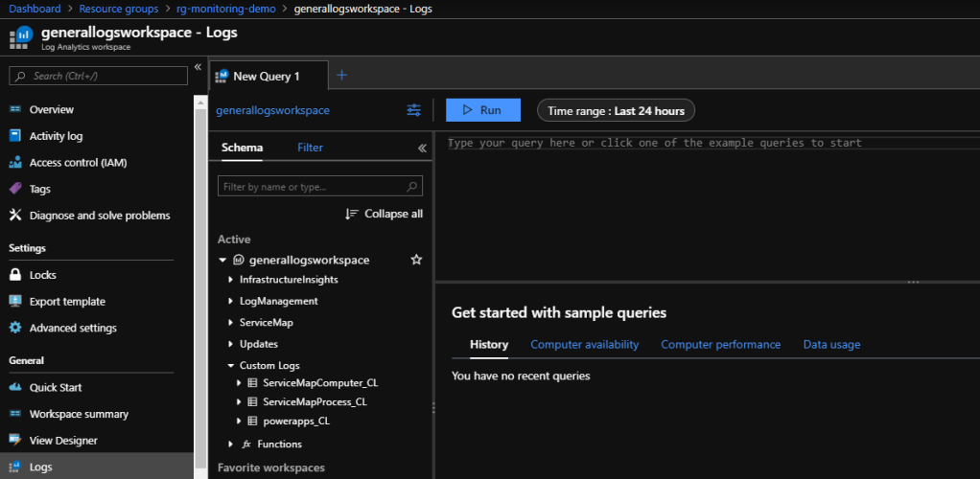
Task: Switch to the Filter tab
Action: click(310, 148)
